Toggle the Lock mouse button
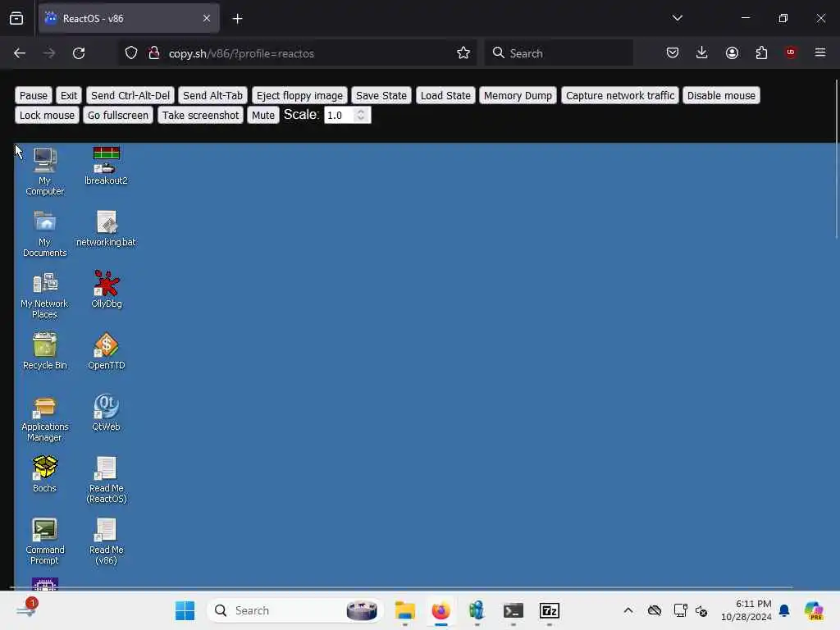Viewport: 840px width, 630px height. [x=47, y=115]
